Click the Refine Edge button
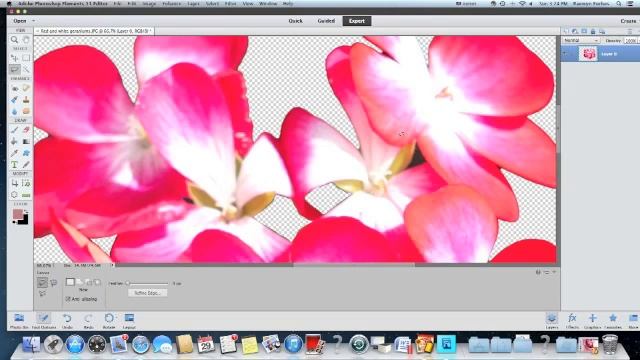The image size is (640, 360). pos(147,293)
